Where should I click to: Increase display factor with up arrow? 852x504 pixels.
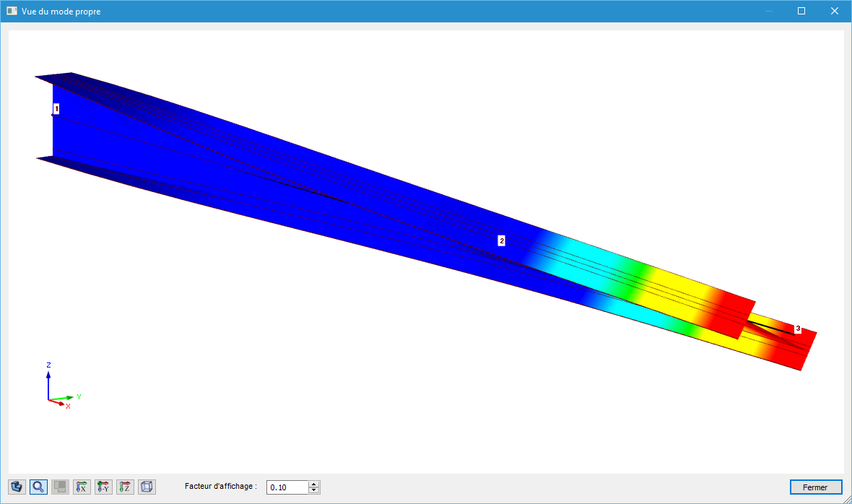coord(313,484)
